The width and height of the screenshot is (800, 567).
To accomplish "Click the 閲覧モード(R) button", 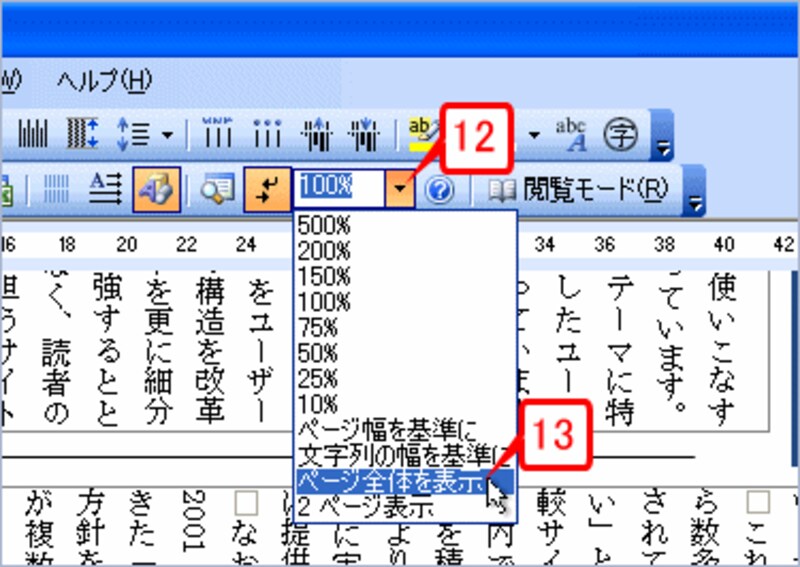I will pos(578,190).
